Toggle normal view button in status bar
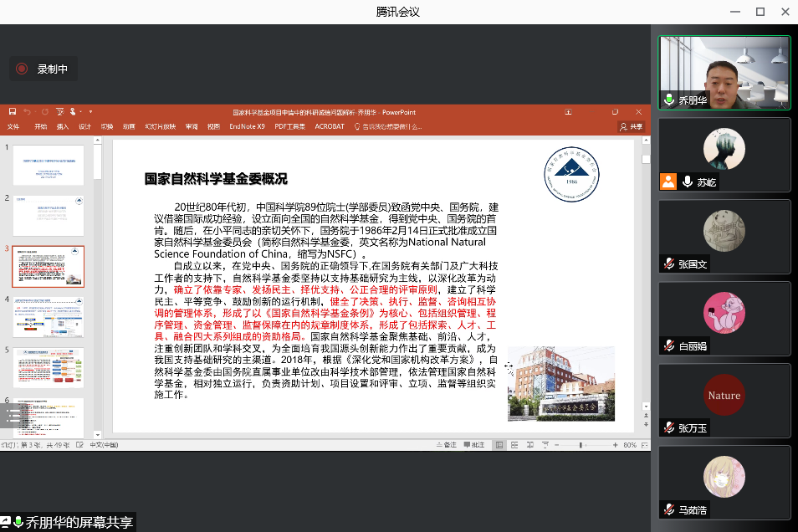Viewport: 798px width, 532px height. point(499,445)
